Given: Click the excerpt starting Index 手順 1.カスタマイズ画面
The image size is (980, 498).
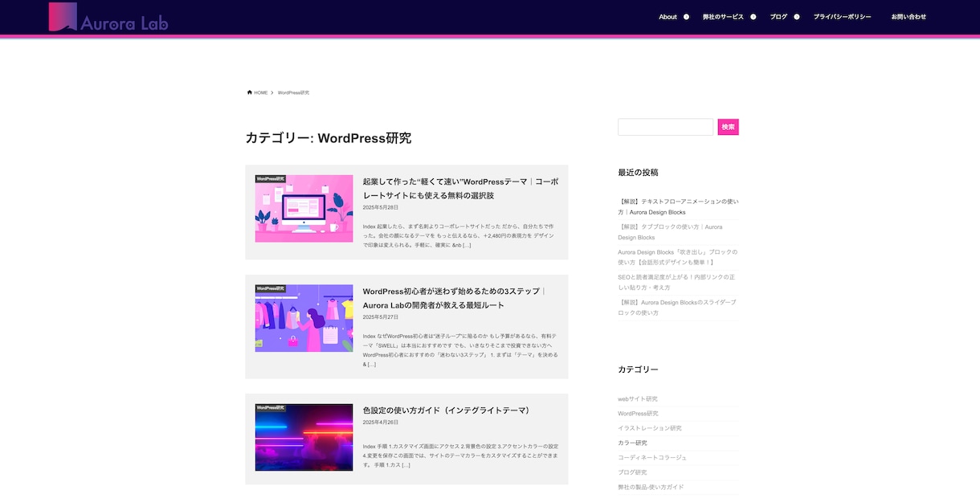Looking at the screenshot, I should [460, 455].
